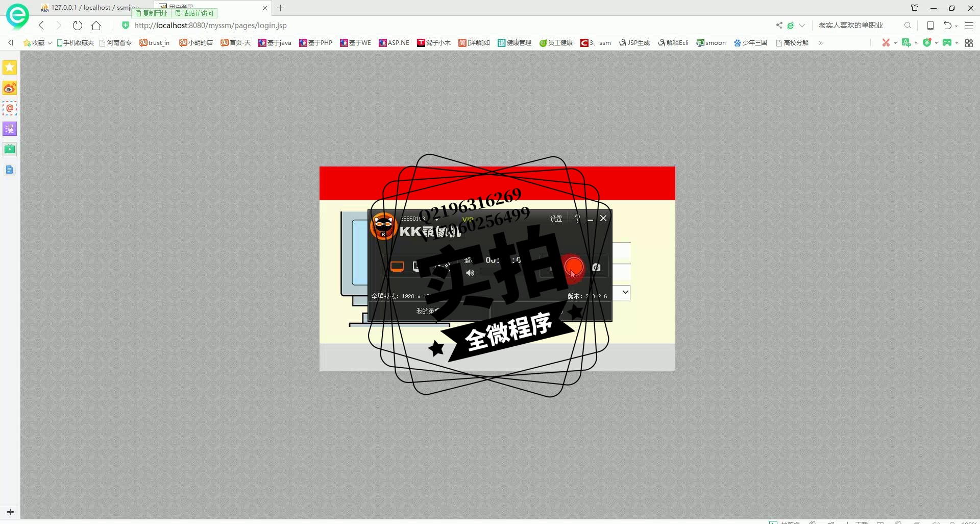Viewport: 980px width, 524px height.
Task: Open the 健康管理 bookmark
Action: coord(514,43)
